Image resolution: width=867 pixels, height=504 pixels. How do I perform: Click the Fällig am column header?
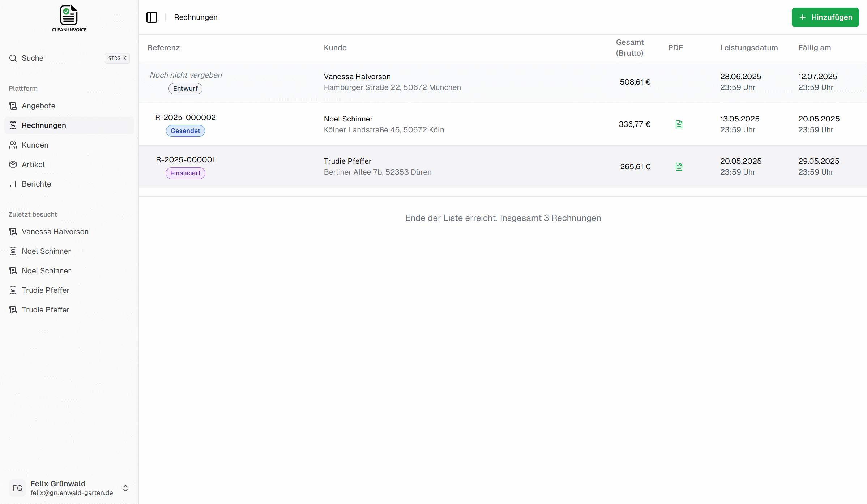pyautogui.click(x=815, y=48)
